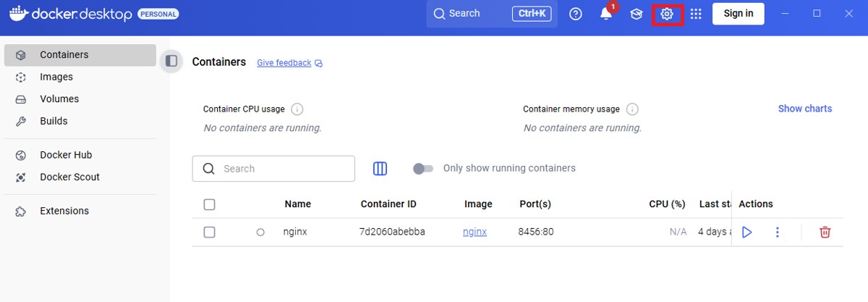The width and height of the screenshot is (868, 302).
Task: Collapse the sidebar panel
Action: click(171, 62)
